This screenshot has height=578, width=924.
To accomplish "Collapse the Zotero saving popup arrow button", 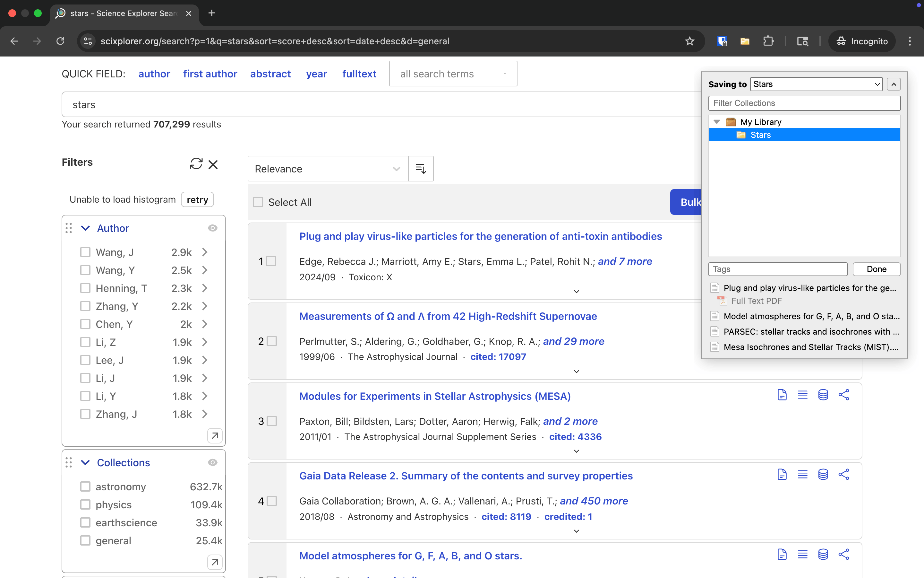I will (894, 84).
